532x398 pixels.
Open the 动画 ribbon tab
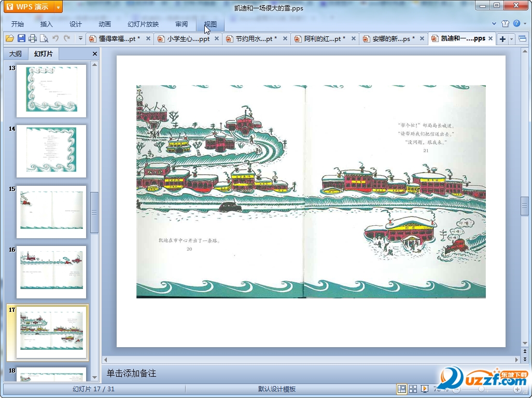pyautogui.click(x=105, y=24)
